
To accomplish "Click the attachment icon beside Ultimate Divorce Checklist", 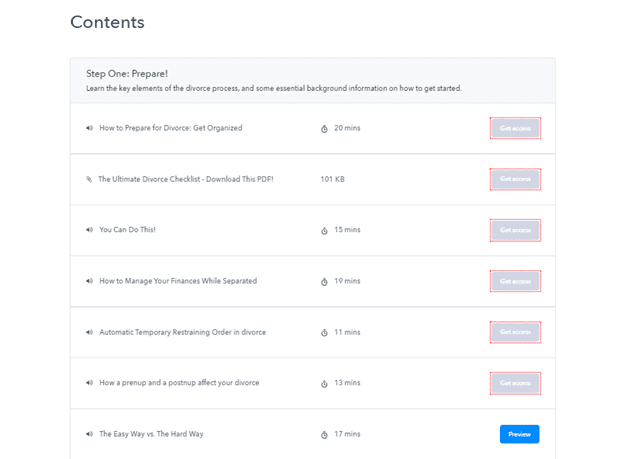I will click(x=89, y=179).
